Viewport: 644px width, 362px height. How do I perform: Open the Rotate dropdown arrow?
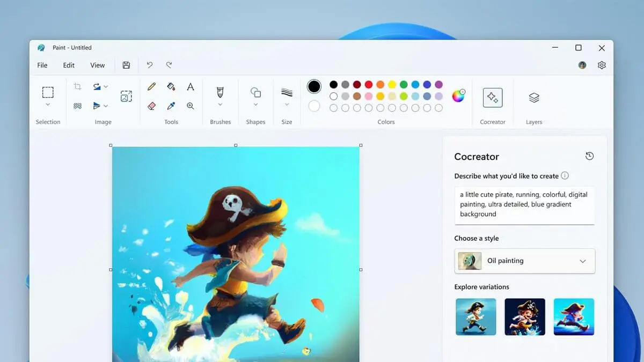point(106,86)
